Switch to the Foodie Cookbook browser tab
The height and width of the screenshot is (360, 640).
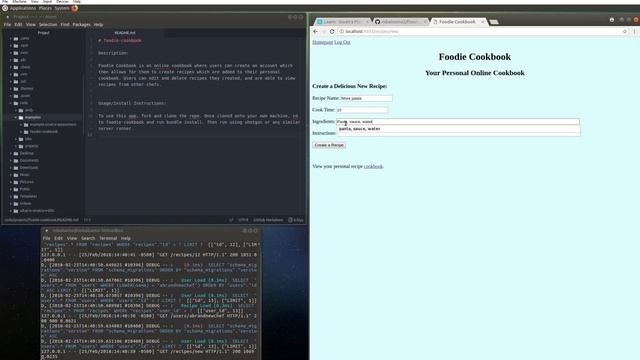(457, 22)
